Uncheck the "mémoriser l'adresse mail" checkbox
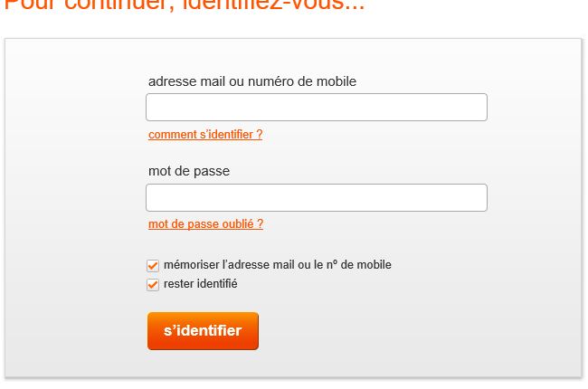 click(153, 266)
